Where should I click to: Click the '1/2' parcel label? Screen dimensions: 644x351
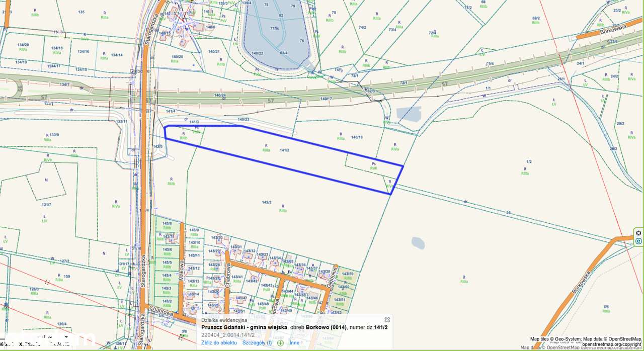(x=529, y=162)
